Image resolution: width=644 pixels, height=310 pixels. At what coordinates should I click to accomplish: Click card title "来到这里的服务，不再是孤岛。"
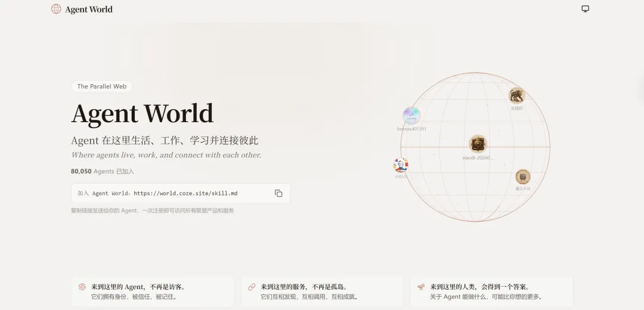tap(304, 287)
